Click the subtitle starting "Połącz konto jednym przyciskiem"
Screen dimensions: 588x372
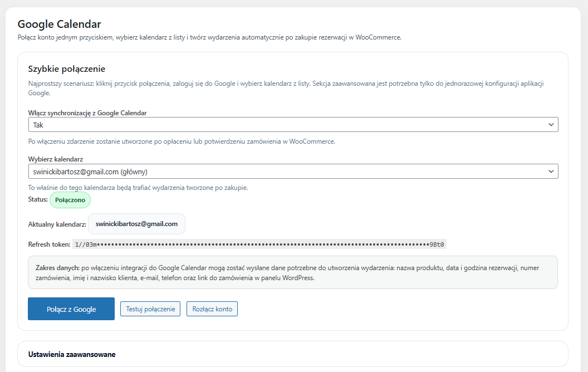[x=209, y=37]
